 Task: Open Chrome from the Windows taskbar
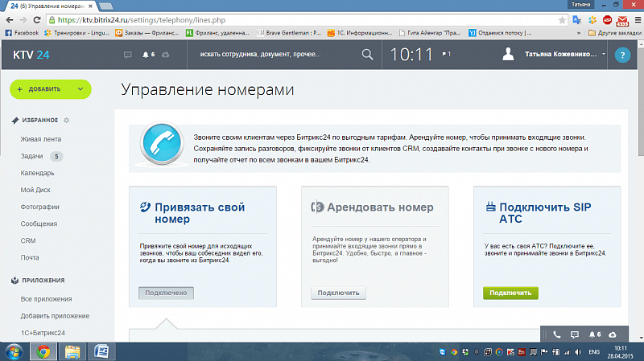click(x=43, y=351)
